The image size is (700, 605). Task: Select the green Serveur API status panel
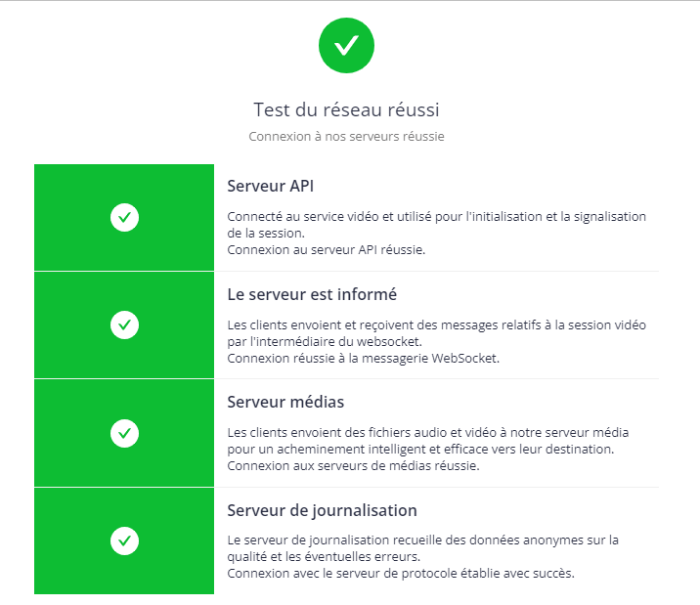[124, 217]
